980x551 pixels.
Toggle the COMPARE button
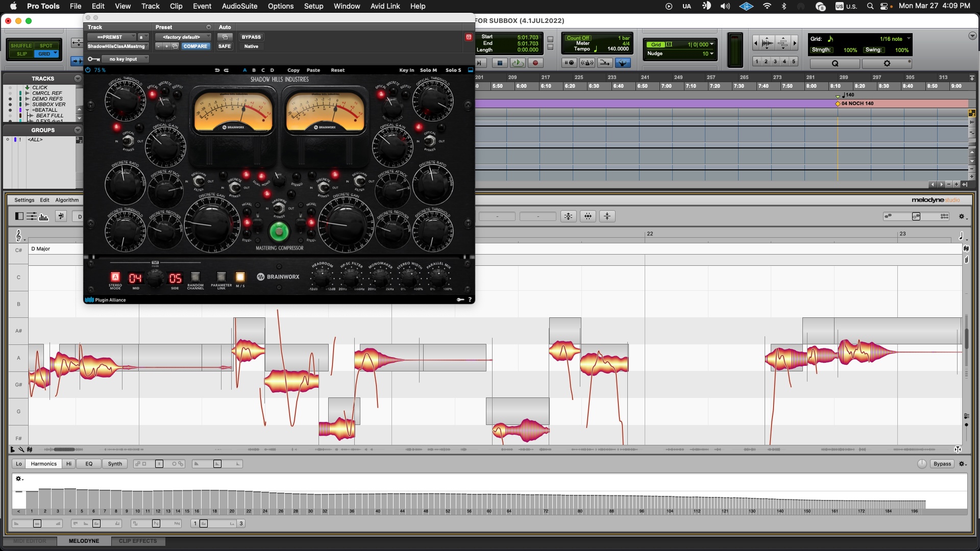coord(195,46)
